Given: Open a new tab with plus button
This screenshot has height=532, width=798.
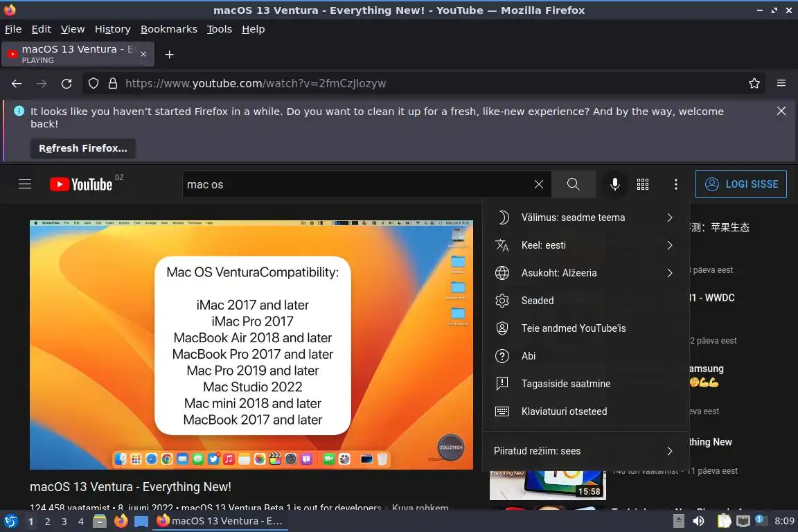Looking at the screenshot, I should 170,55.
